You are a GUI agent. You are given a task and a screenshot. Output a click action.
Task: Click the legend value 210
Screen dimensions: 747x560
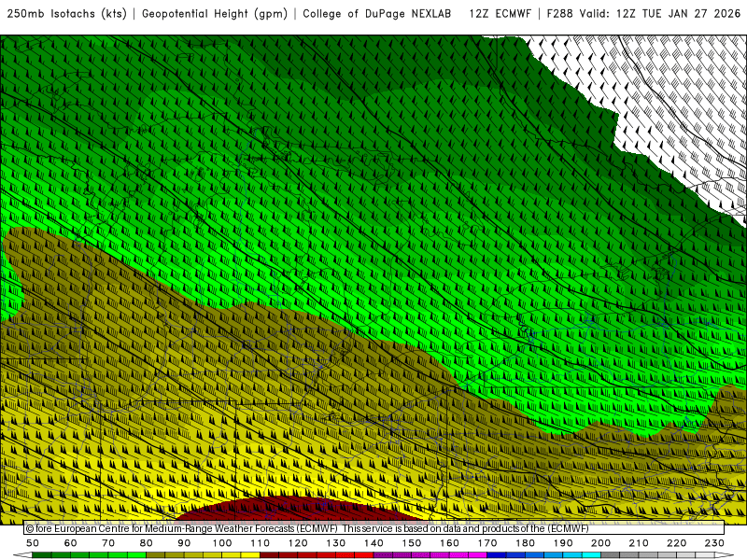pos(639,543)
